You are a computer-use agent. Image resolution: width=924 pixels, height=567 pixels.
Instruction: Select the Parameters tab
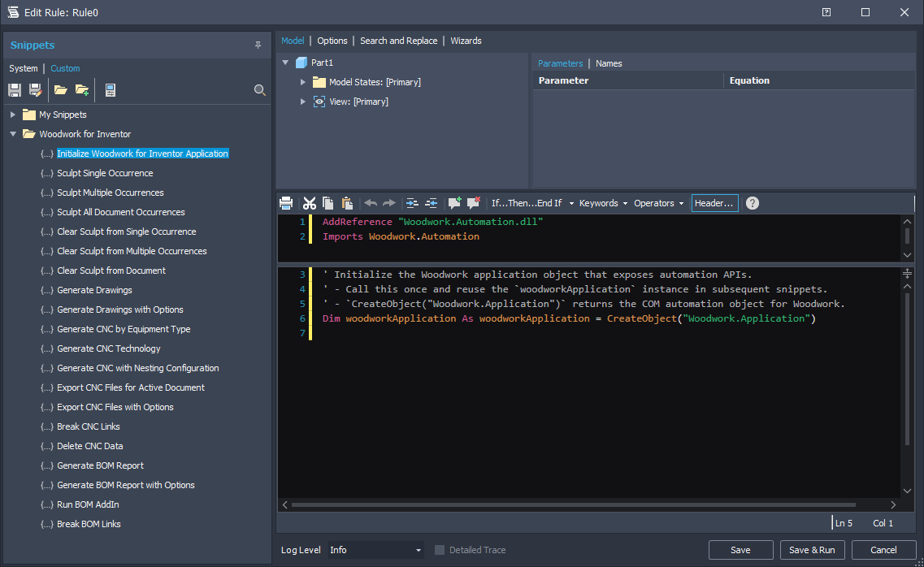tap(560, 63)
